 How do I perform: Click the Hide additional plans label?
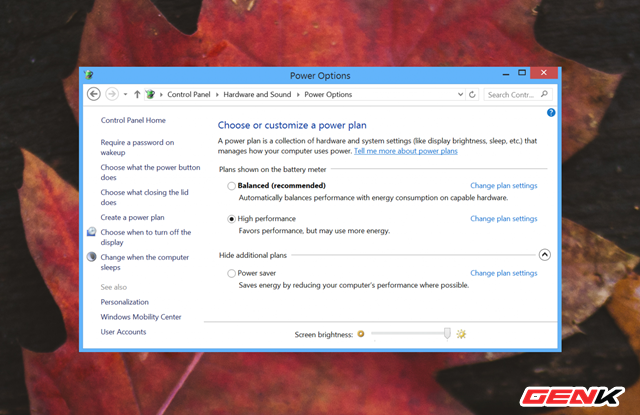coord(253,255)
